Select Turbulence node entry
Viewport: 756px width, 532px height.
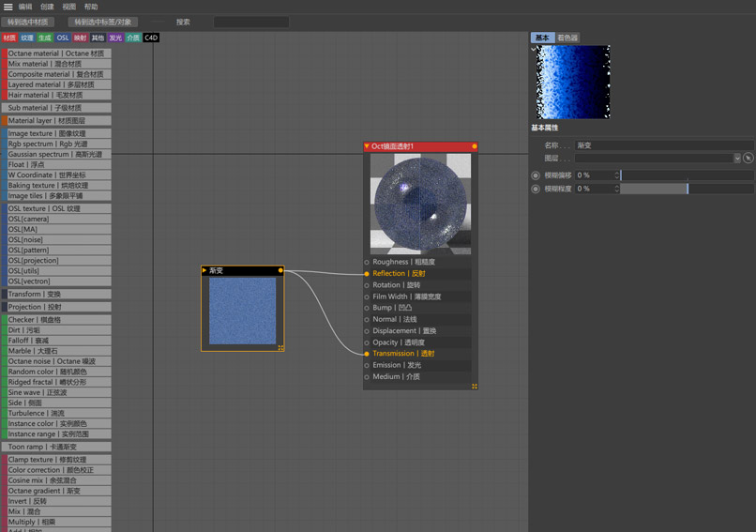coord(56,414)
